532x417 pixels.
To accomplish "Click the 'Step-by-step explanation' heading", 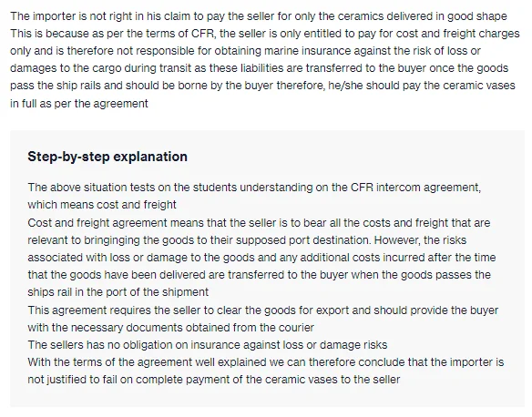I will tap(107, 157).
